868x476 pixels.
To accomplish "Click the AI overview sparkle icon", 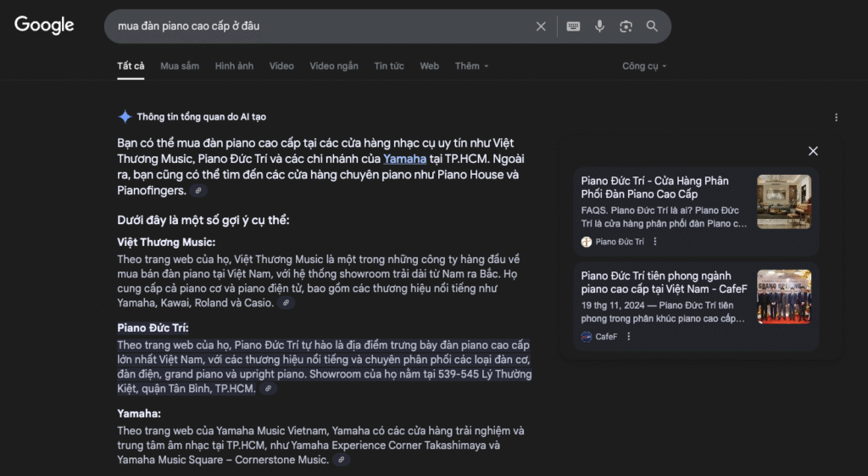I will click(125, 116).
